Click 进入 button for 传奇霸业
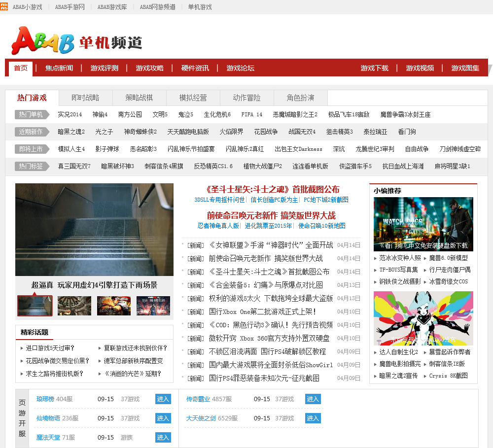The height and width of the screenshot is (448, 493). pyautogui.click(x=313, y=399)
